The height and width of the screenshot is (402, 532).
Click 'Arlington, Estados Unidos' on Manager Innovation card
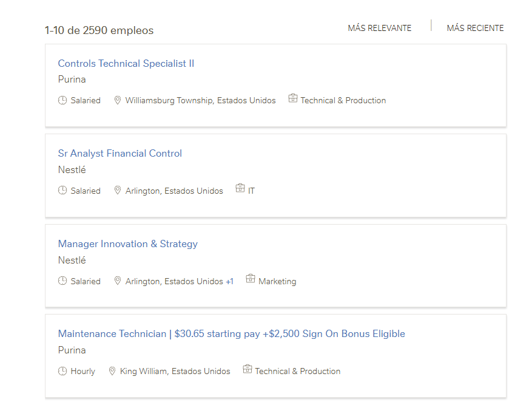tap(174, 282)
